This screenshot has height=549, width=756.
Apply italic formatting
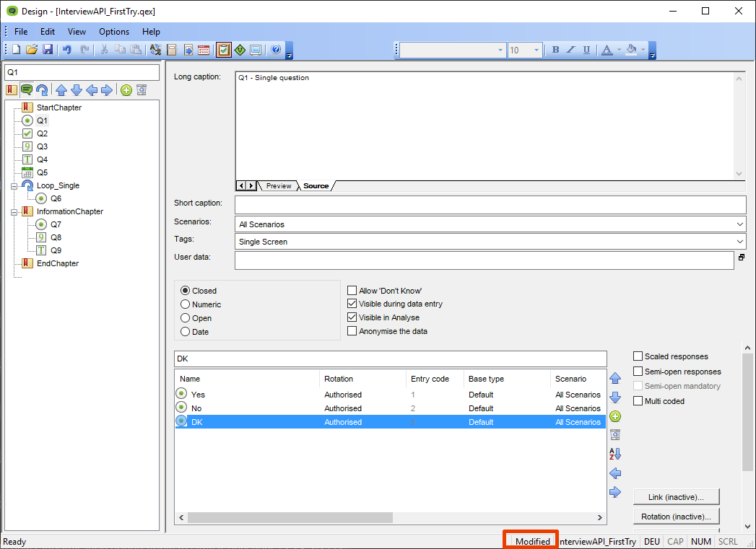point(571,50)
